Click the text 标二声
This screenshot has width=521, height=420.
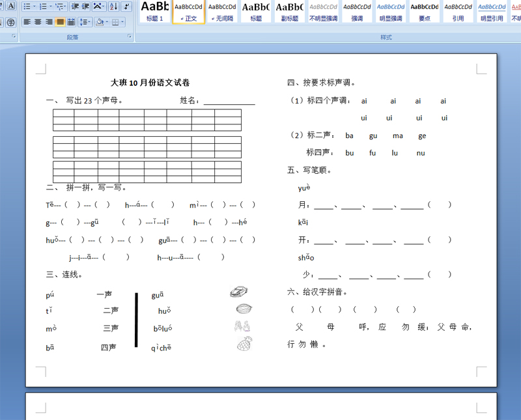point(319,135)
